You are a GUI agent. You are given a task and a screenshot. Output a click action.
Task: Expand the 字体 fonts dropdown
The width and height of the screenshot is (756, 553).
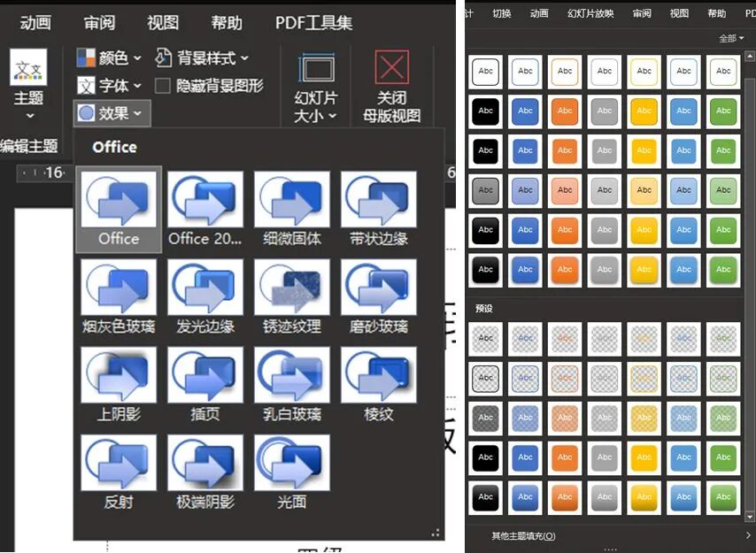109,86
